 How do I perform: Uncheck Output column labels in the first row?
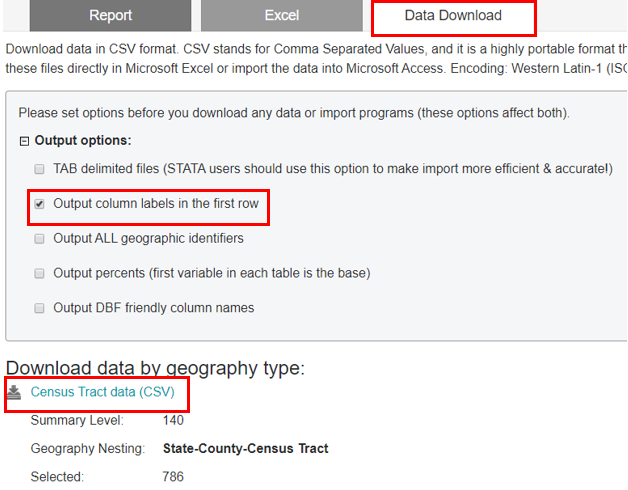(x=40, y=204)
